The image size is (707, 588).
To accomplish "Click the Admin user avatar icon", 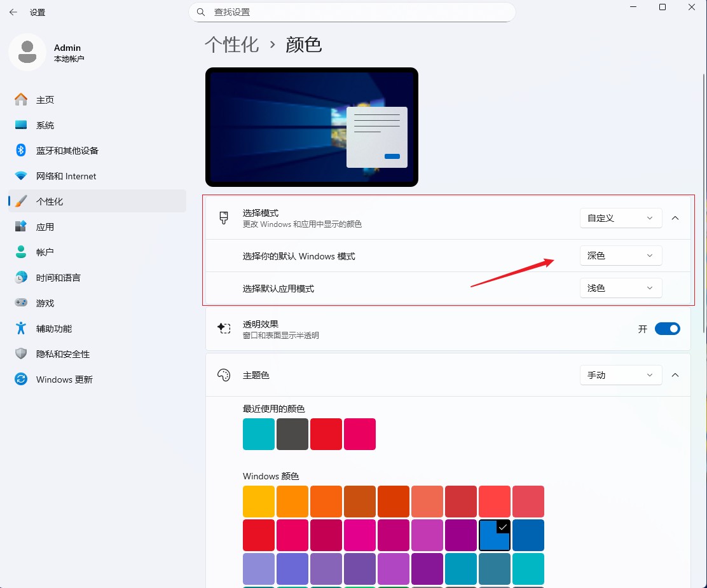I will (x=27, y=52).
